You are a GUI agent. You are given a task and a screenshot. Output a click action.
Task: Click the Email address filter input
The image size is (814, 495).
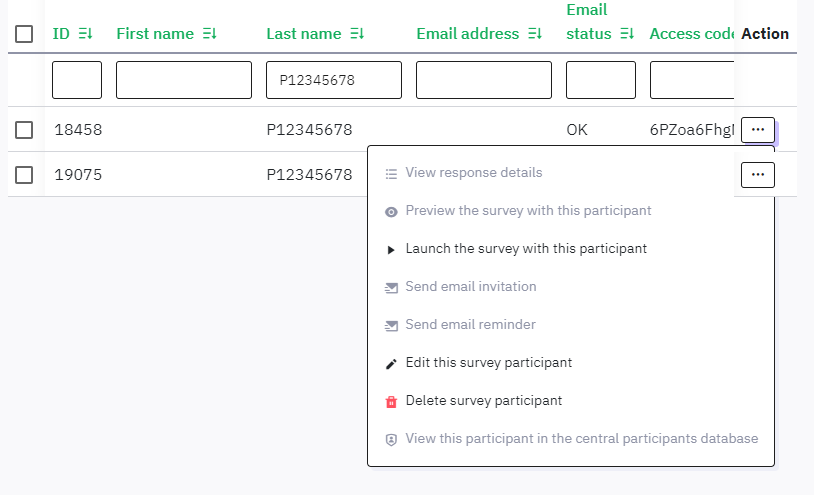(x=484, y=80)
